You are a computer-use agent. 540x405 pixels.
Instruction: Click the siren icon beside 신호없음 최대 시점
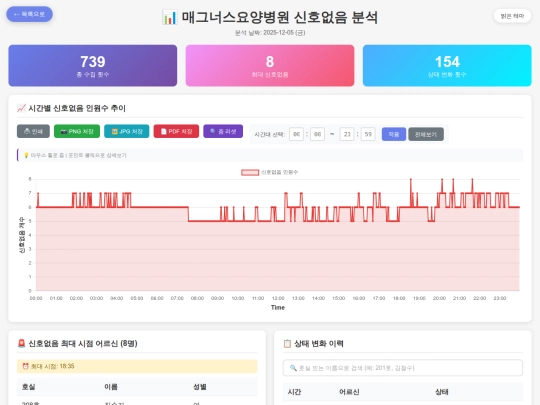(21, 343)
